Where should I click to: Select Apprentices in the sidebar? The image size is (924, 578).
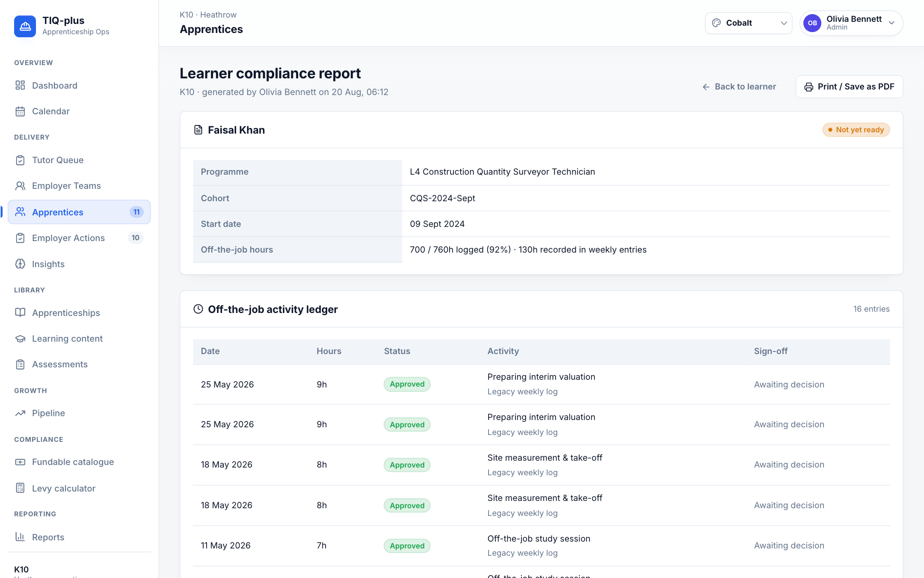tap(79, 212)
